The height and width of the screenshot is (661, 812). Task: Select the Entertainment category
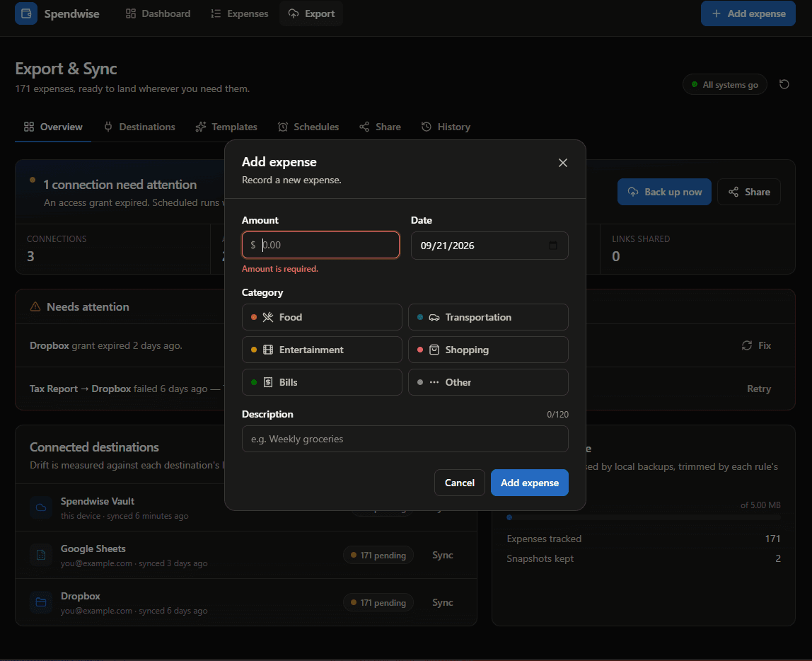(x=322, y=350)
